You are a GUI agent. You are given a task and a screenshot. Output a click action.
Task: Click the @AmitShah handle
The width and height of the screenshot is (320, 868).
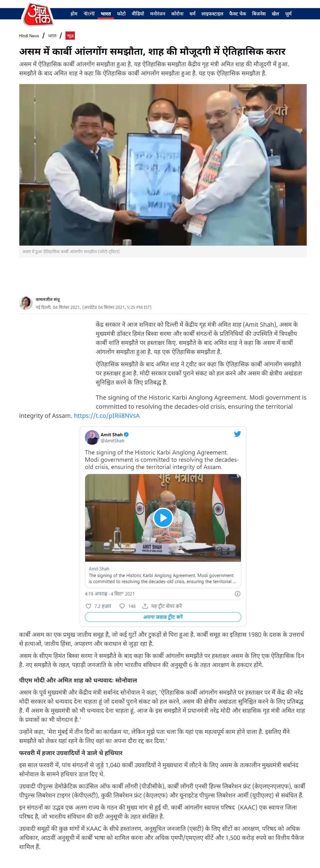(x=112, y=441)
